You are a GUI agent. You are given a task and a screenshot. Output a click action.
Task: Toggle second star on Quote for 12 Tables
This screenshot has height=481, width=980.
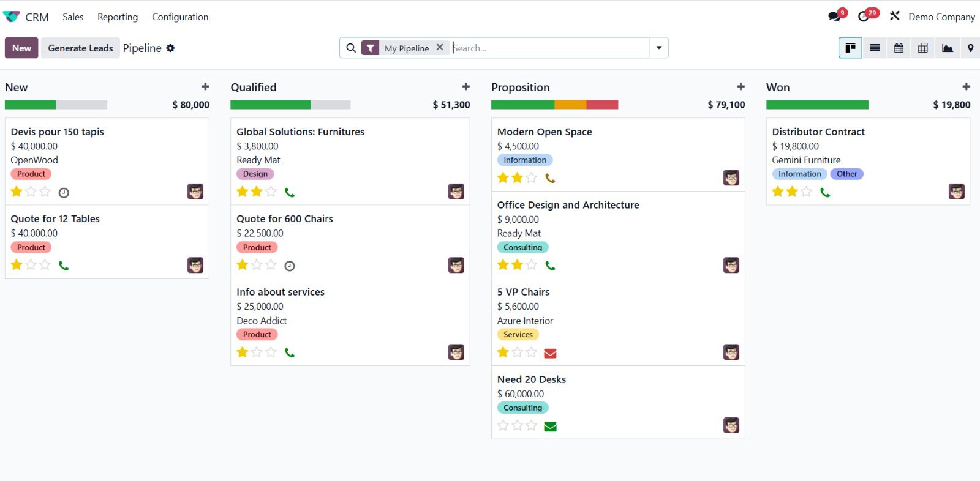(31, 265)
